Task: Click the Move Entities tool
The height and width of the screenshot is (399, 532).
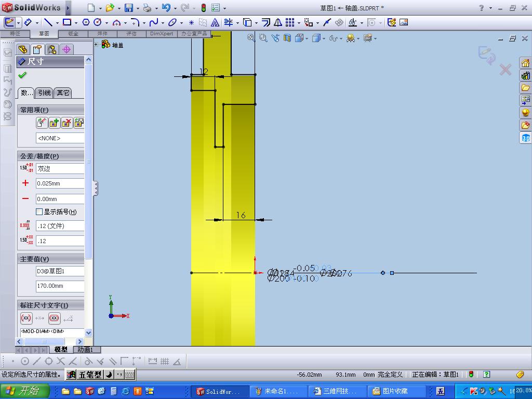Action: [309, 23]
